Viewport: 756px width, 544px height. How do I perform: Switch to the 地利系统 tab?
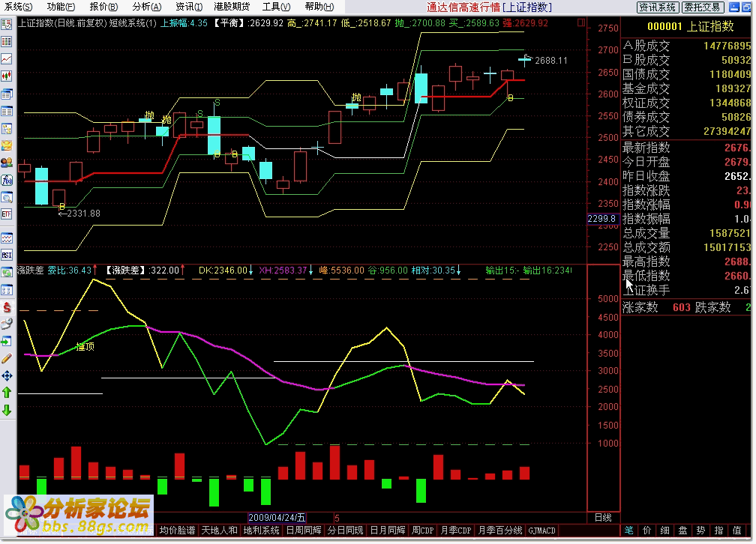point(261,531)
